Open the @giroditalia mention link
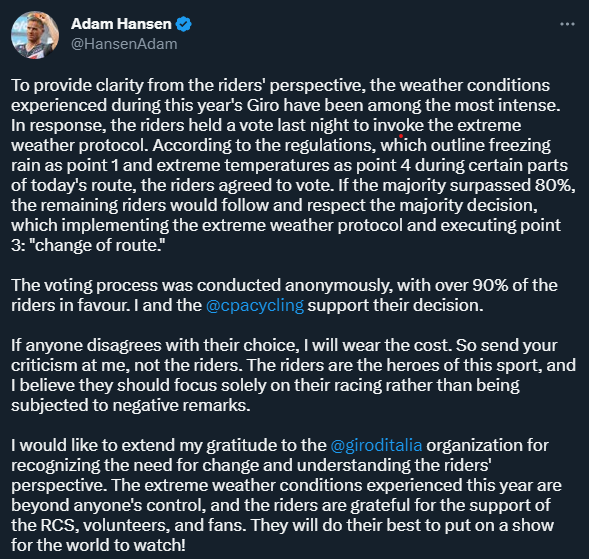This screenshot has height=559, width=589. click(376, 445)
